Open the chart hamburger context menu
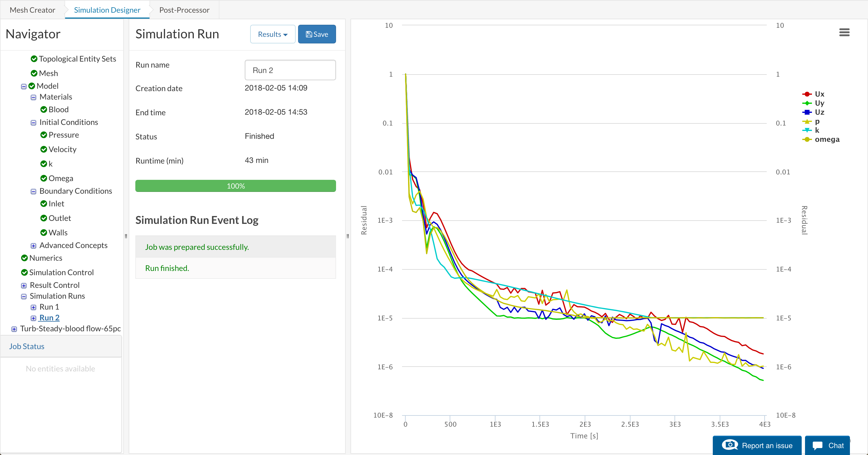This screenshot has width=868, height=455. [x=844, y=32]
